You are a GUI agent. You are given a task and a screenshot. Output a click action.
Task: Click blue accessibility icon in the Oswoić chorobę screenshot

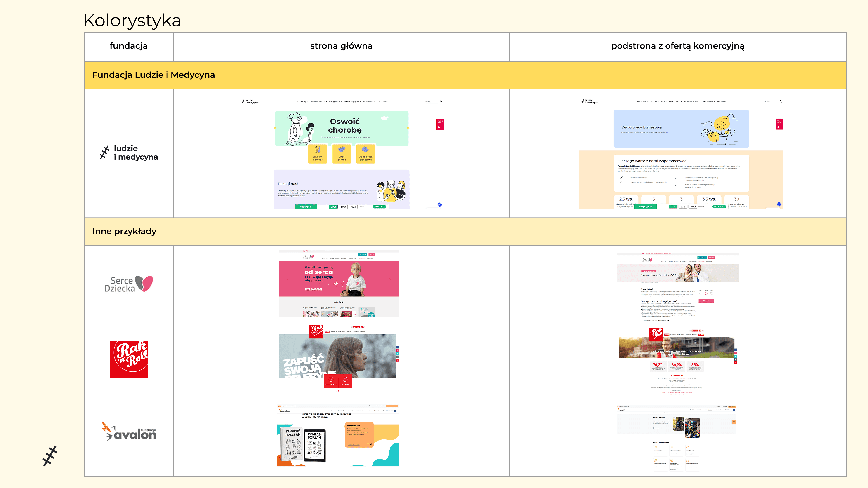click(x=439, y=204)
